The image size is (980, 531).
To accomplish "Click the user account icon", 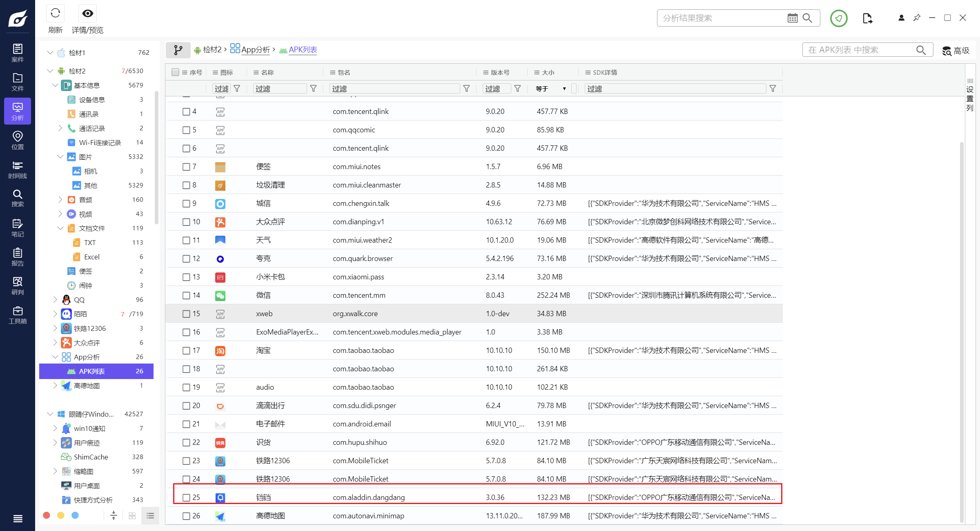I will tap(901, 18).
